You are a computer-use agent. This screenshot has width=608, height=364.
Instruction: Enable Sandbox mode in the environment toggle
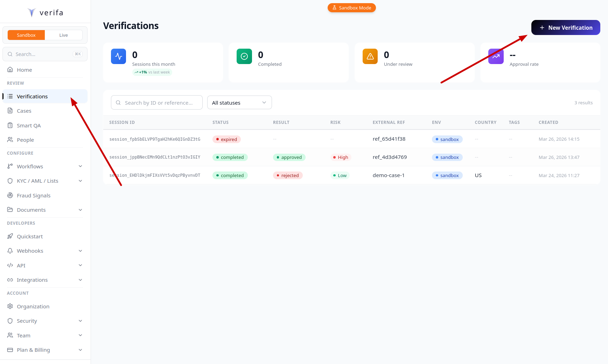point(26,35)
